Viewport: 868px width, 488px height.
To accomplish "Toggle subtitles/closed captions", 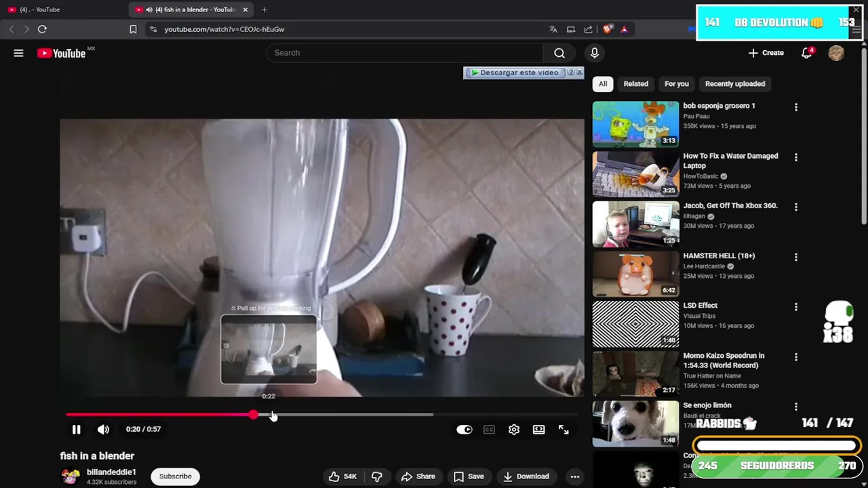I will 489,429.
